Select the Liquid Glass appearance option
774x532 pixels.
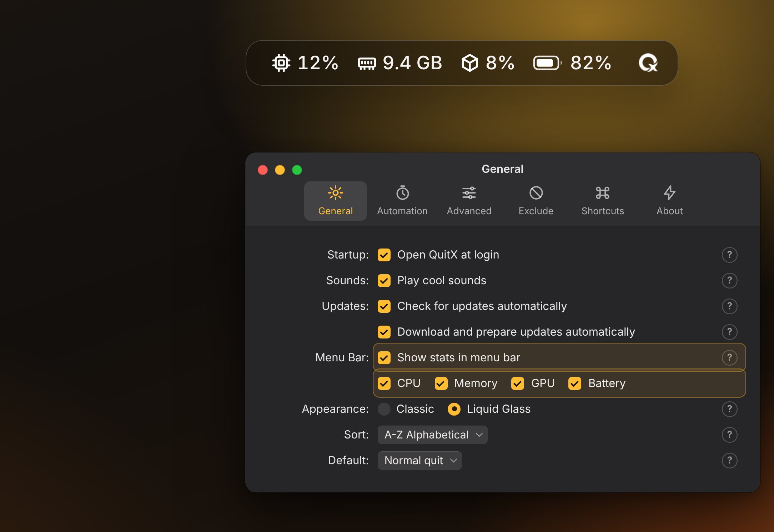(x=454, y=409)
